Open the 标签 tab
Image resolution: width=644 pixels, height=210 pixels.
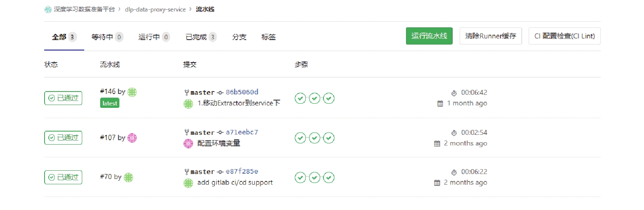coord(269,37)
